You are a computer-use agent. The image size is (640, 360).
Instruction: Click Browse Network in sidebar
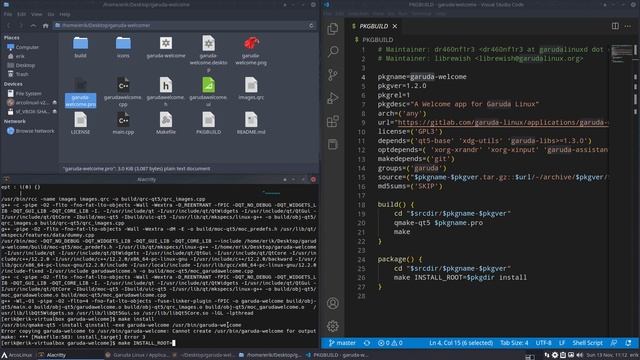click(31, 131)
